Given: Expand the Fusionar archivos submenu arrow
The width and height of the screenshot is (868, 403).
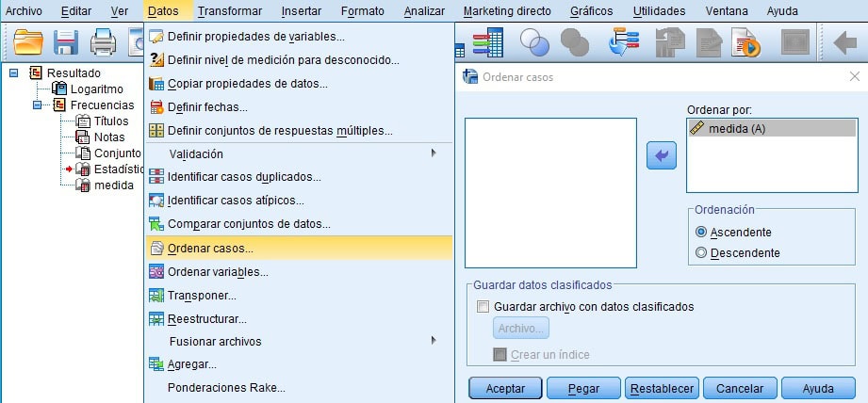Looking at the screenshot, I should pyautogui.click(x=434, y=341).
